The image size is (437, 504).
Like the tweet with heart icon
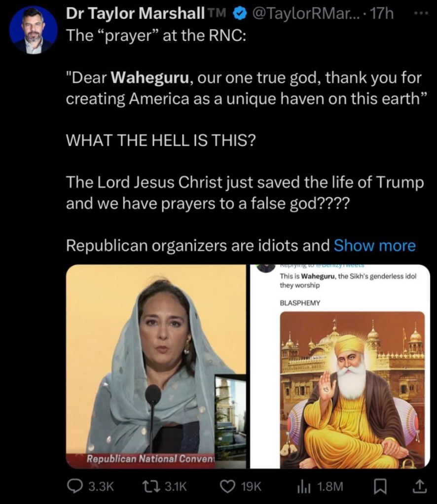click(x=227, y=486)
